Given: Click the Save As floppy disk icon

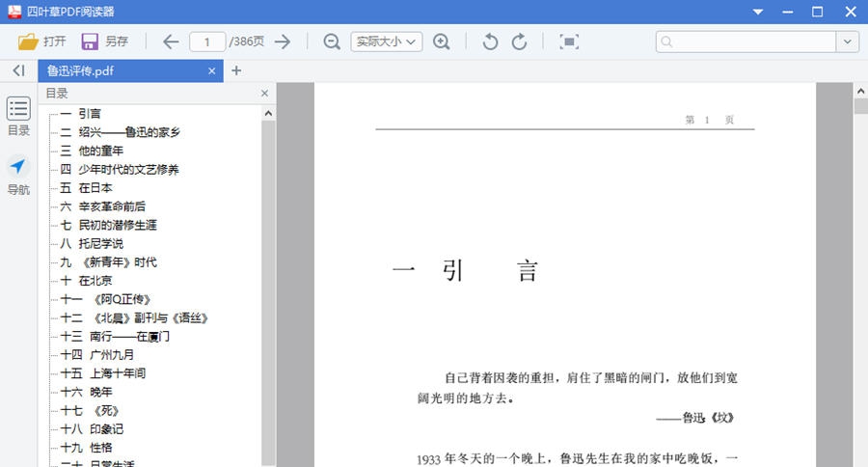Looking at the screenshot, I should click(90, 41).
